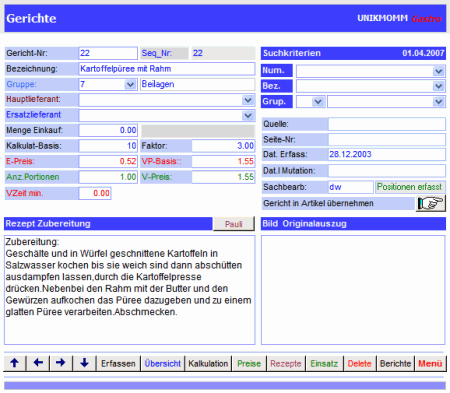Click the up arrow navigation button

click(15, 363)
